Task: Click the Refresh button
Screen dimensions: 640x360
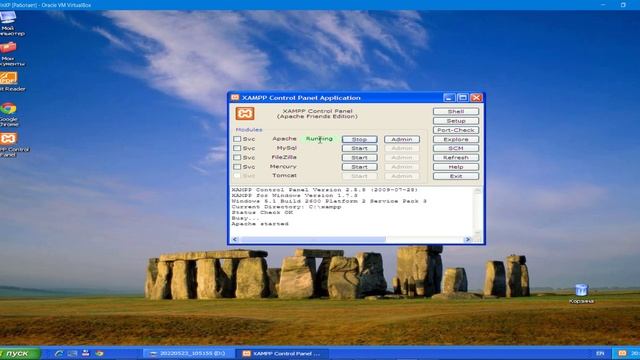Action: click(x=456, y=158)
